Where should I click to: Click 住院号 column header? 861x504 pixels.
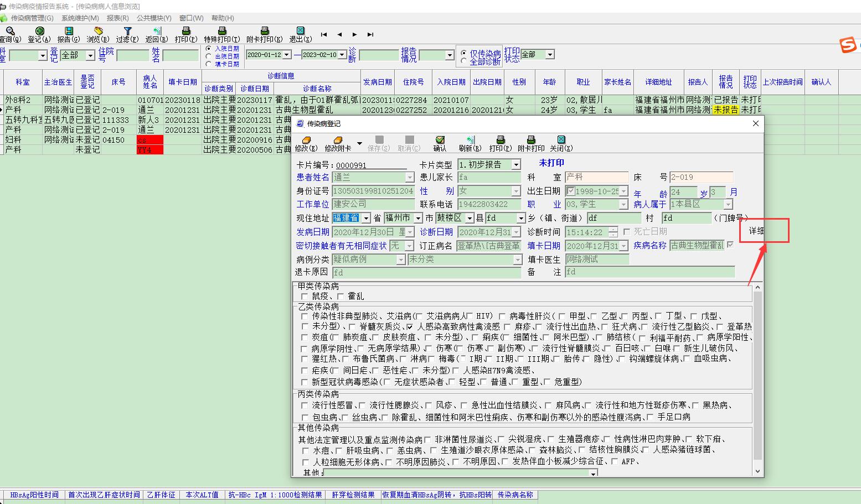(x=413, y=82)
